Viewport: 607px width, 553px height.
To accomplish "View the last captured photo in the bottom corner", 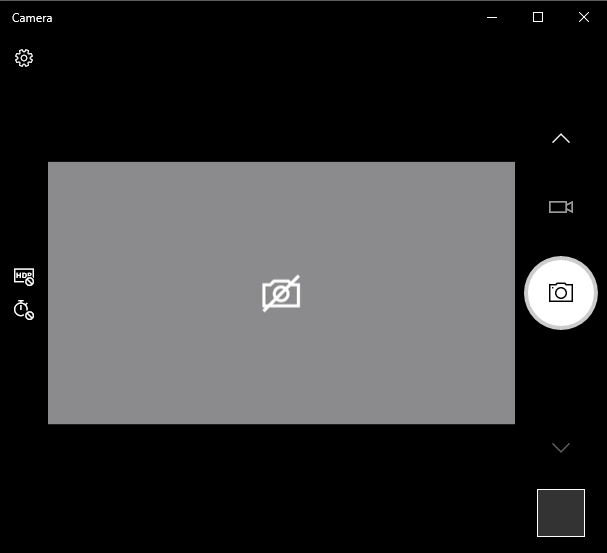I will (560, 513).
